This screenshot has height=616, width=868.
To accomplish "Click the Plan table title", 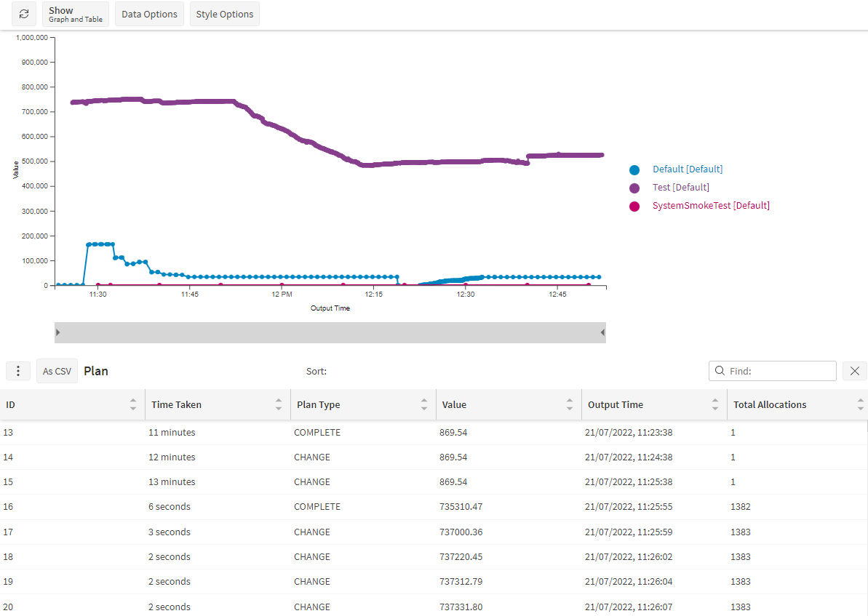I will pyautogui.click(x=96, y=371).
